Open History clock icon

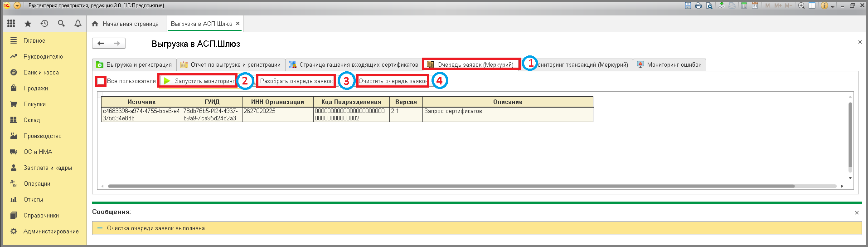[x=44, y=24]
